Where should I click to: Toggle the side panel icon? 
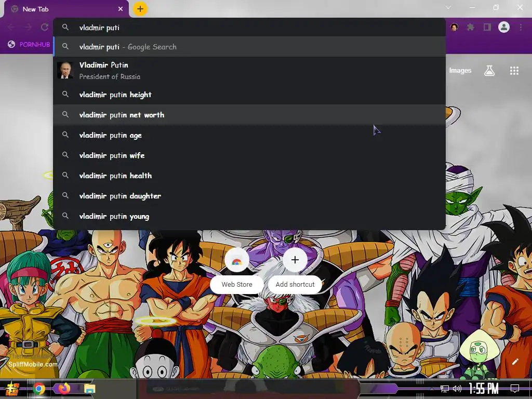(487, 27)
